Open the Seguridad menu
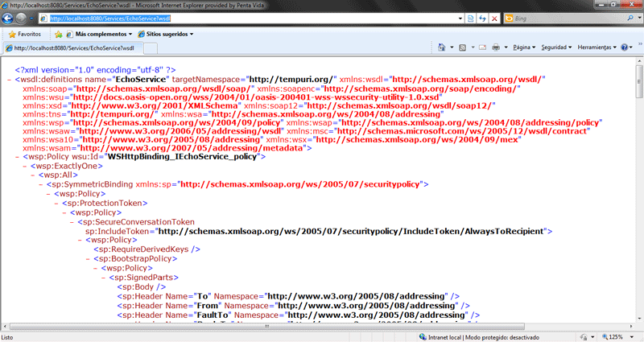Image resolution: width=644 pixels, height=342 pixels. click(556, 47)
